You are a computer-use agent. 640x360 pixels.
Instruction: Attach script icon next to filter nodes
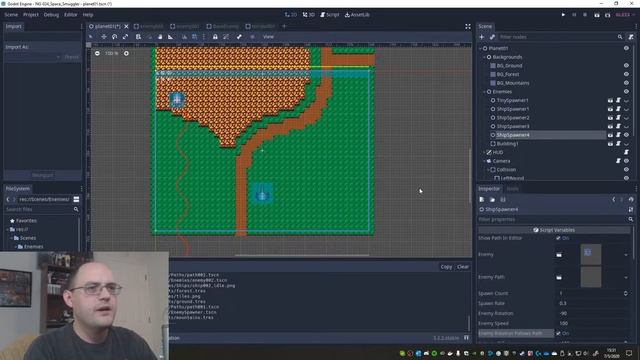[x=631, y=37]
